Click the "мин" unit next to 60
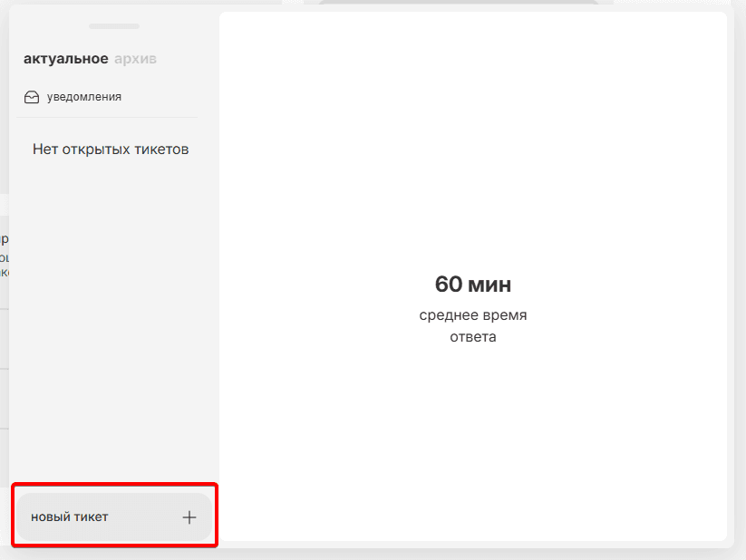 pyautogui.click(x=489, y=285)
